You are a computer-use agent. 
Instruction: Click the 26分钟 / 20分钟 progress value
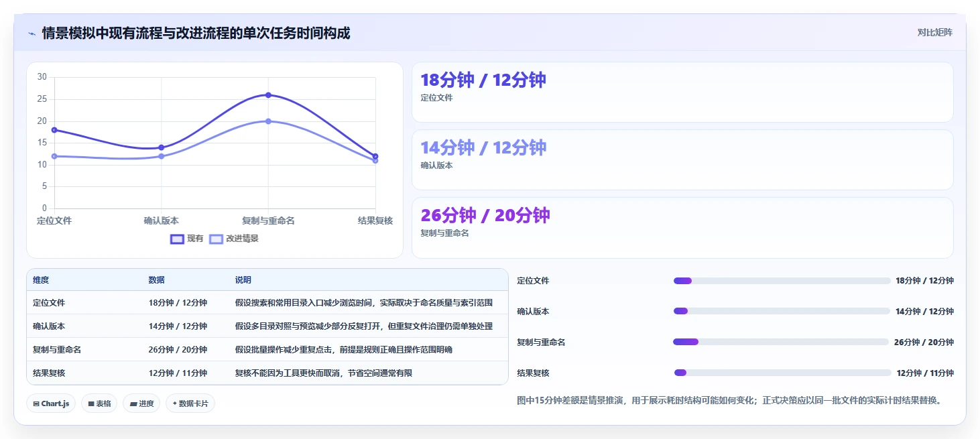[x=924, y=342]
